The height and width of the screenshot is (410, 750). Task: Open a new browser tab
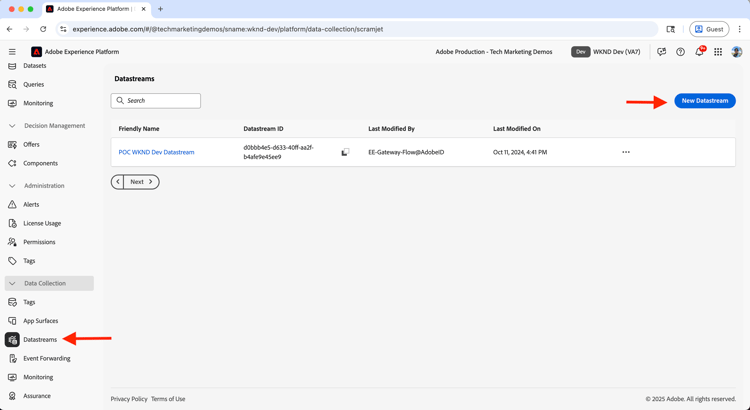click(x=160, y=9)
